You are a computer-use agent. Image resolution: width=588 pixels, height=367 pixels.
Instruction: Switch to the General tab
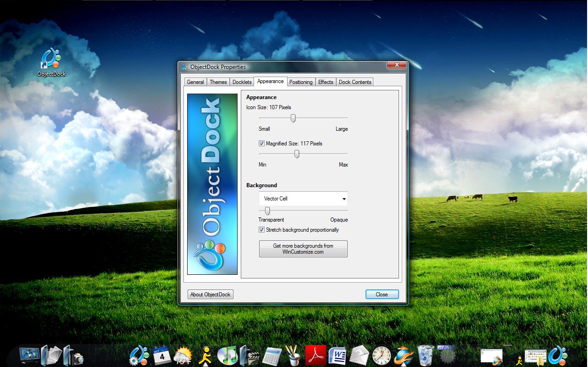tap(195, 82)
